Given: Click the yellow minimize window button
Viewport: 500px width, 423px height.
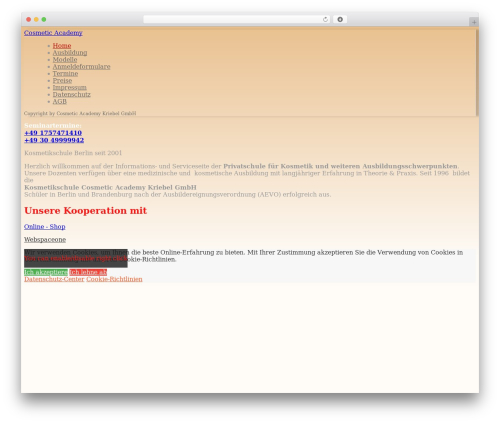Looking at the screenshot, I should 36,20.
